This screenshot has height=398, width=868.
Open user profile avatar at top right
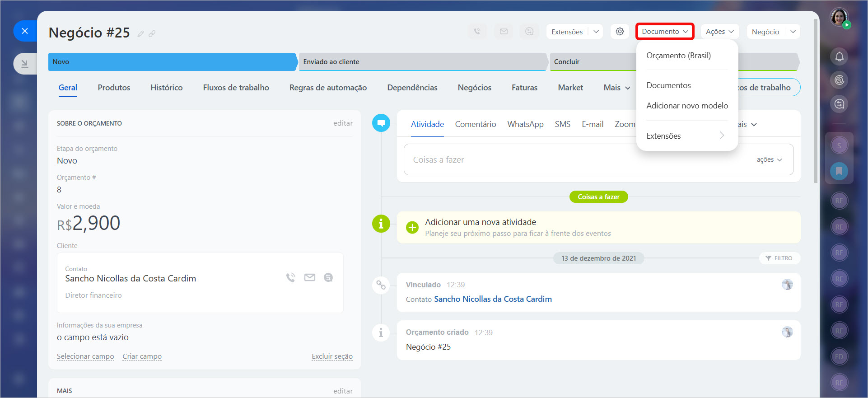839,18
